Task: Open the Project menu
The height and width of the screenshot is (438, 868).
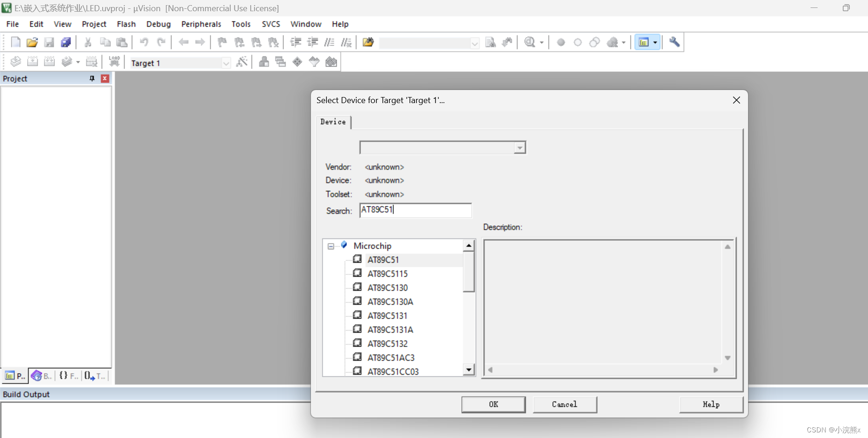Action: coord(94,24)
